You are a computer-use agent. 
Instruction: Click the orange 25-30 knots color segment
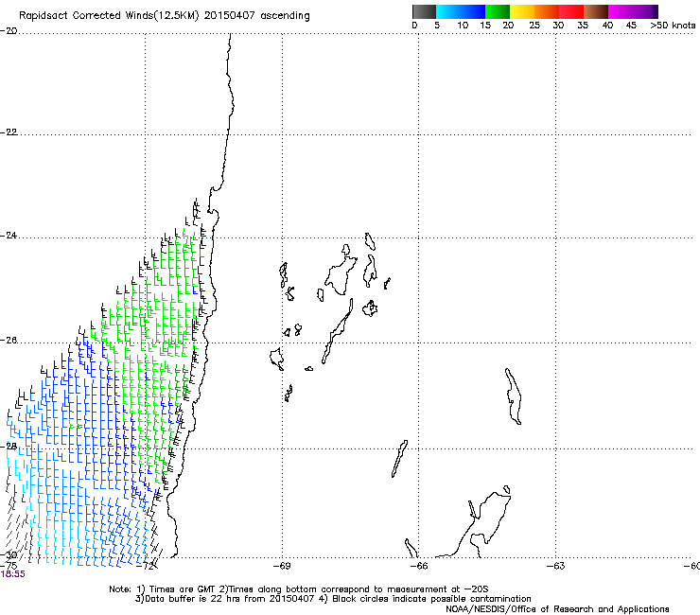pyautogui.click(x=547, y=11)
